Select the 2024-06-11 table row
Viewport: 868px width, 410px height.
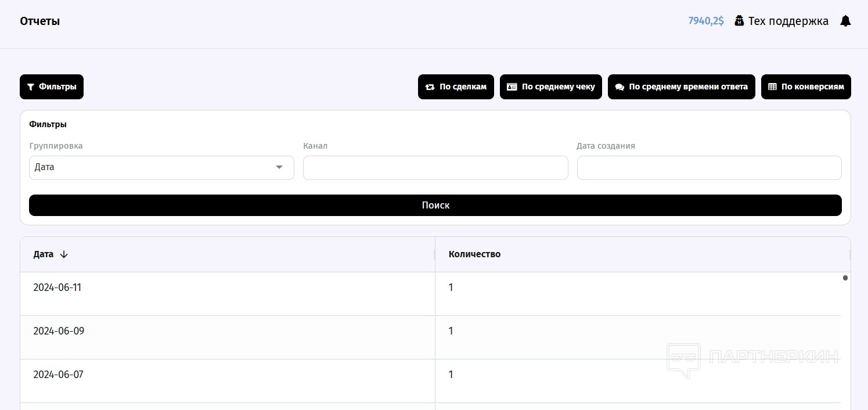(232, 294)
